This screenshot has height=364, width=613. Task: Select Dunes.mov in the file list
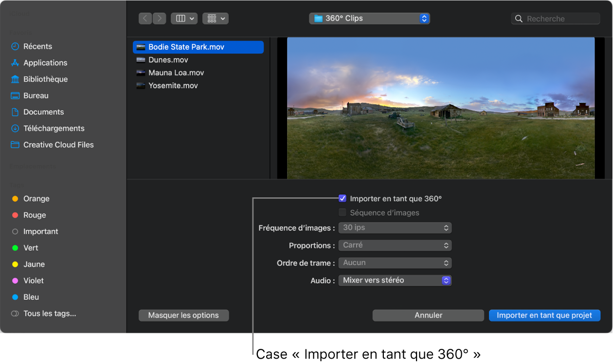tap(169, 59)
